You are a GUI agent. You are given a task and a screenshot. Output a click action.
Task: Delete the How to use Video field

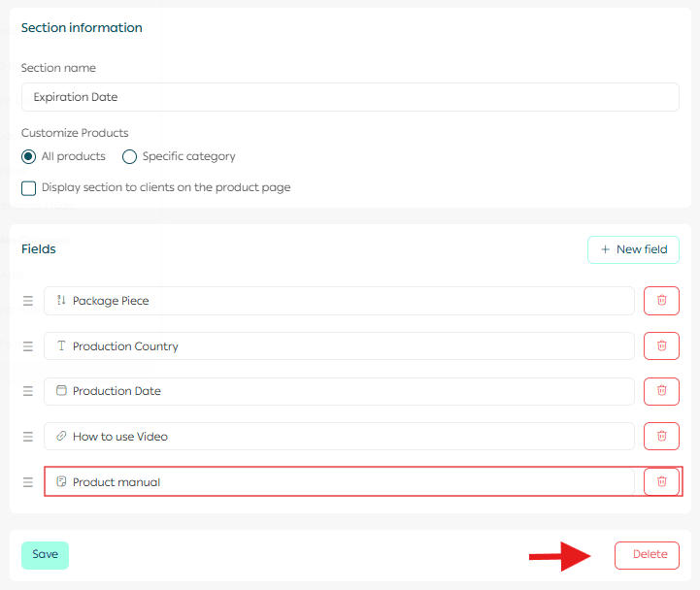coord(661,437)
